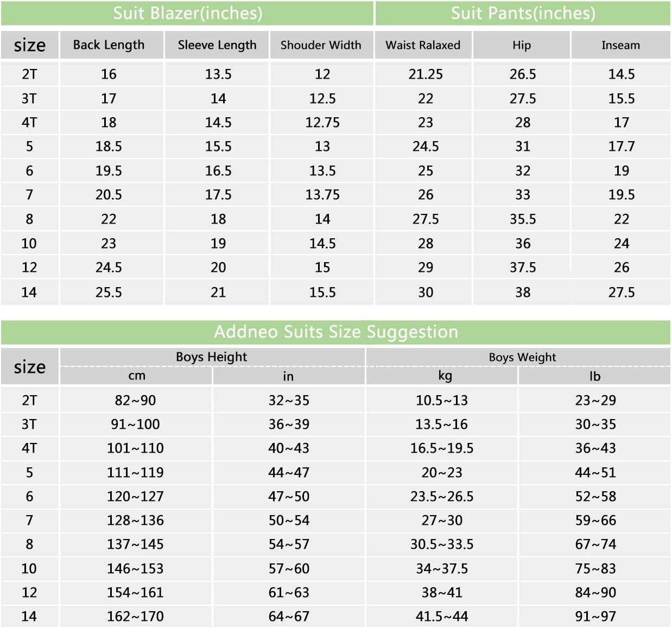Viewport: 672px width, 628px height.
Task: Select the Boys Height header cell
Action: pyautogui.click(x=212, y=357)
